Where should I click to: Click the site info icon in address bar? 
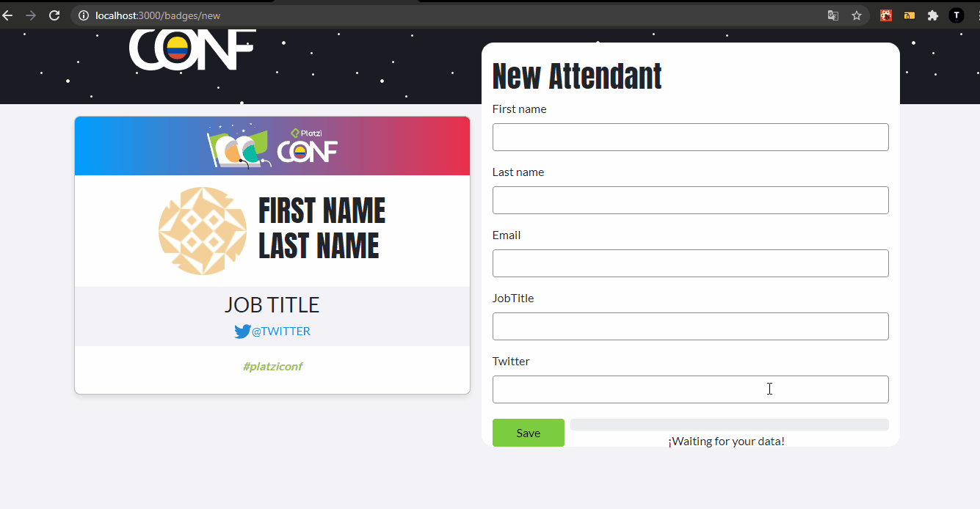coord(84,15)
